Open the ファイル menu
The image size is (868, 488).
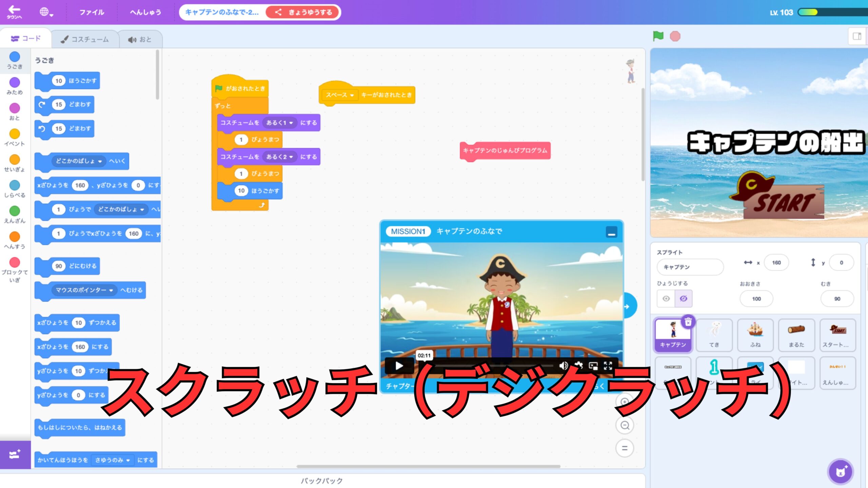pyautogui.click(x=92, y=12)
